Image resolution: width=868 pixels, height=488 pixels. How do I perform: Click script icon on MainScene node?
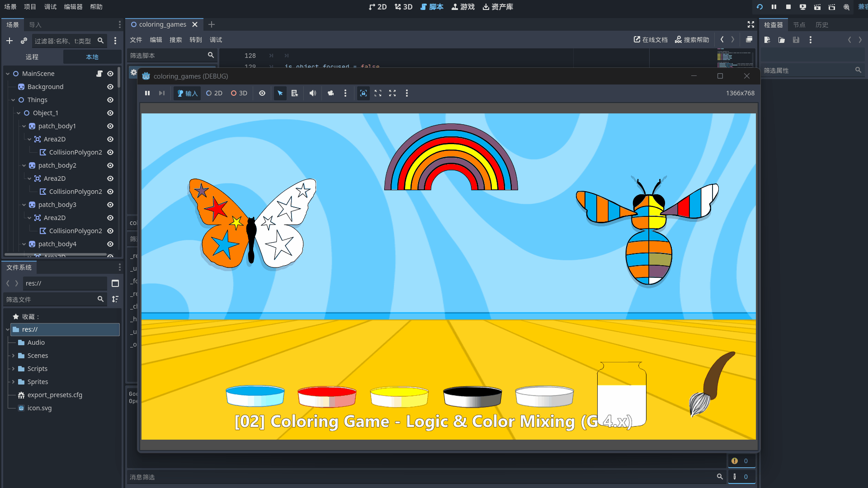[x=99, y=74]
